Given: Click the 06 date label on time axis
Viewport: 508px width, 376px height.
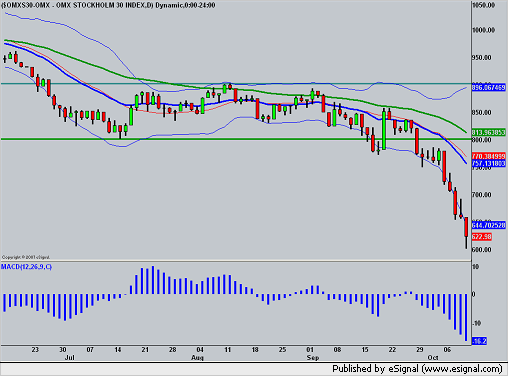Looking at the screenshot, I should coord(447,350).
